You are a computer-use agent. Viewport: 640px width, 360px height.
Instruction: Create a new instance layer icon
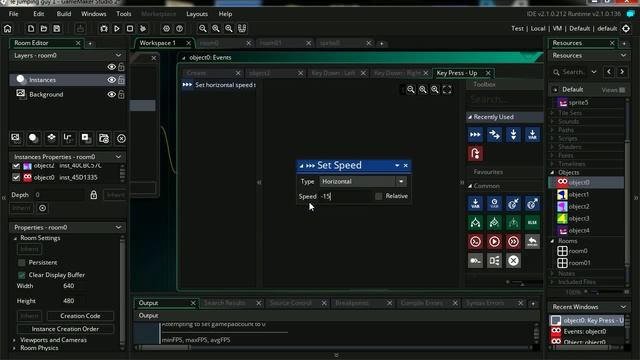[x=33, y=138]
